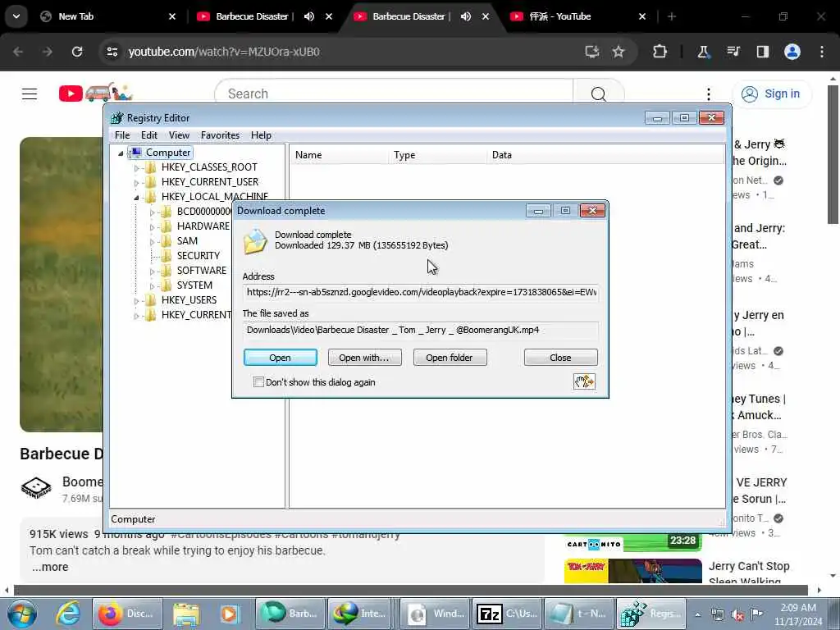Open the tab search dropdown arrow
Viewport: 840px width, 630px height.
click(x=16, y=16)
